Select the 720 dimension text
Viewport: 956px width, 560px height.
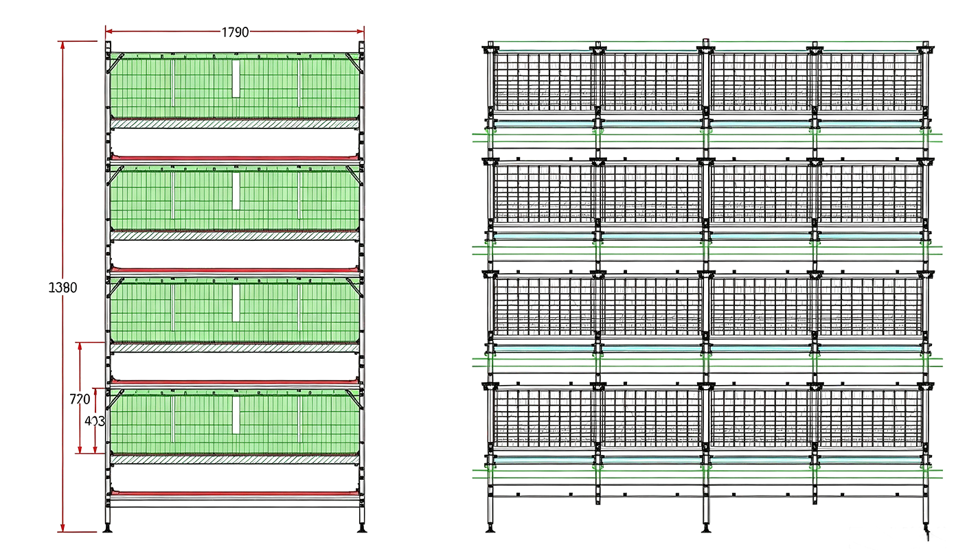(80, 398)
